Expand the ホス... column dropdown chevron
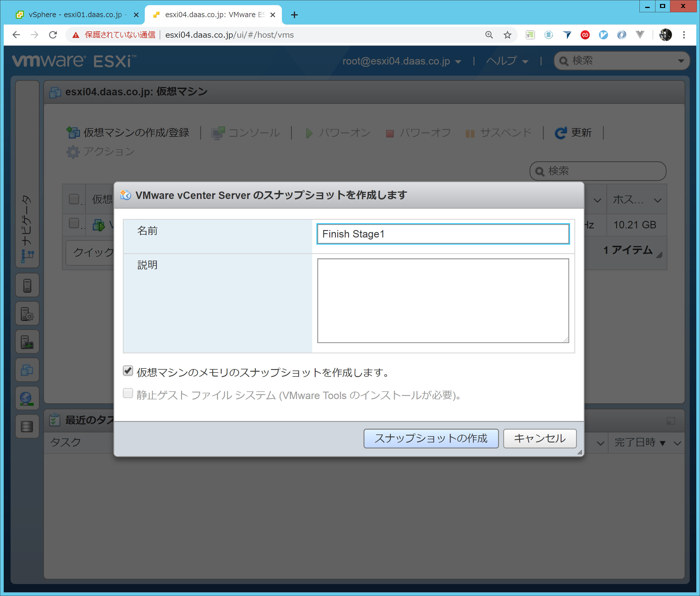Viewport: 700px width, 596px height. [x=657, y=200]
